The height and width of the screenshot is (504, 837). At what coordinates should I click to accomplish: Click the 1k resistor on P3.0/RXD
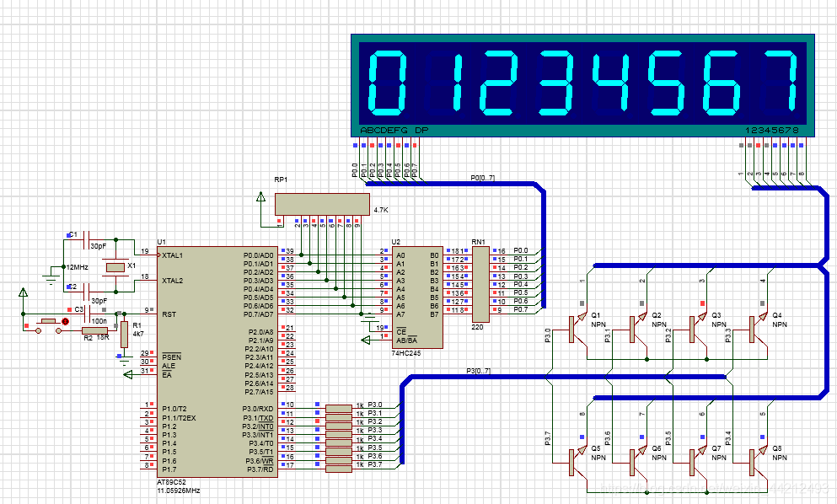[339, 409]
